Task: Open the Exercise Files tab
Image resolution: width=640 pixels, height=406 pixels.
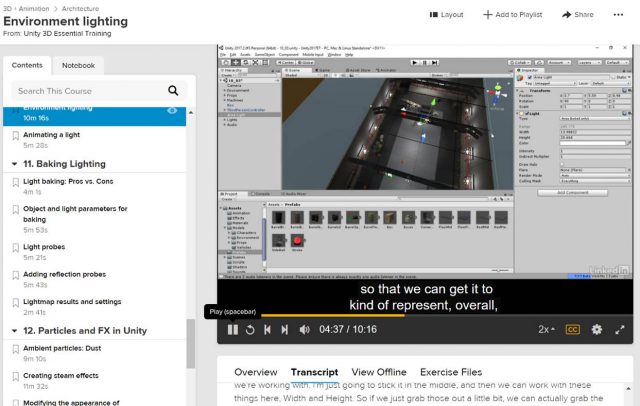Action: (x=451, y=372)
